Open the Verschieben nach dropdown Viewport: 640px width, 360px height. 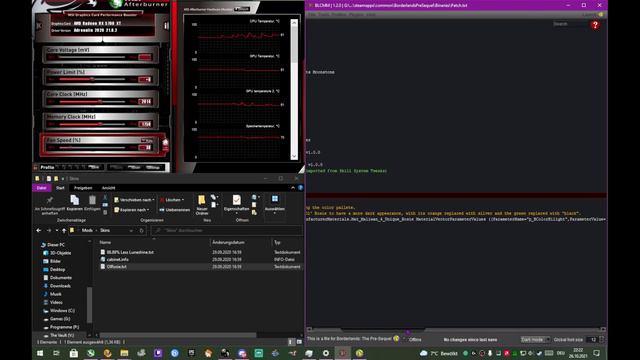[x=134, y=200]
